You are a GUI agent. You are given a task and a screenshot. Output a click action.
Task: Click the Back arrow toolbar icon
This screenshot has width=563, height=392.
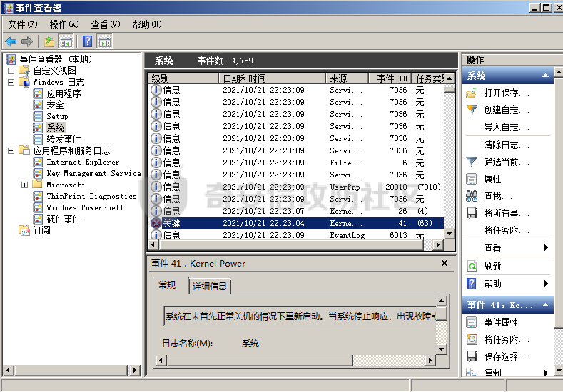[x=11, y=41]
